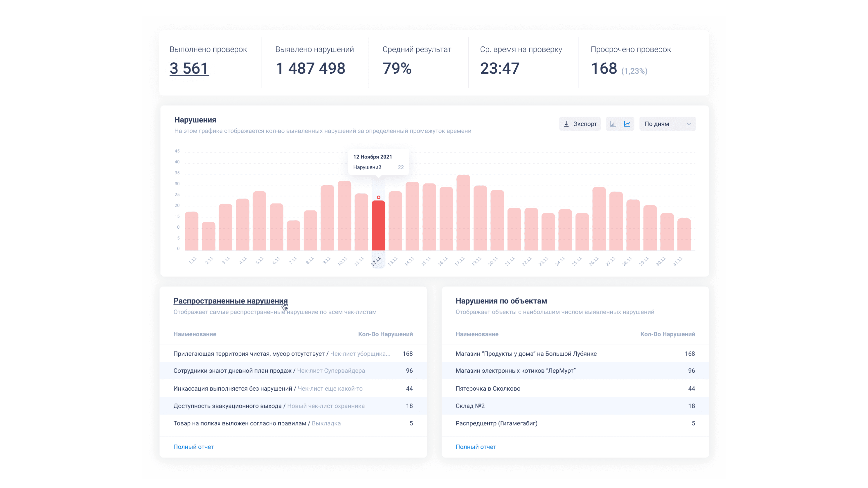868x488 pixels.
Task: Click the data point marker above 12.11 bar
Action: pos(378,197)
